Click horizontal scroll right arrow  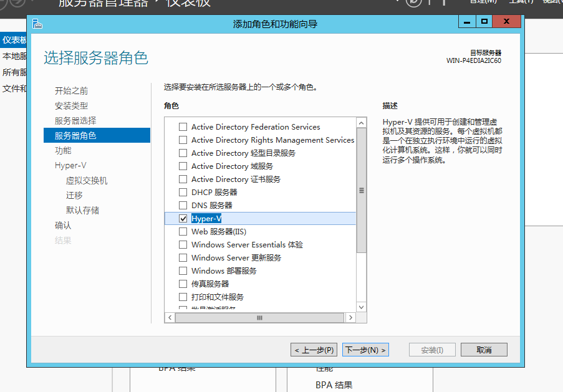350,318
